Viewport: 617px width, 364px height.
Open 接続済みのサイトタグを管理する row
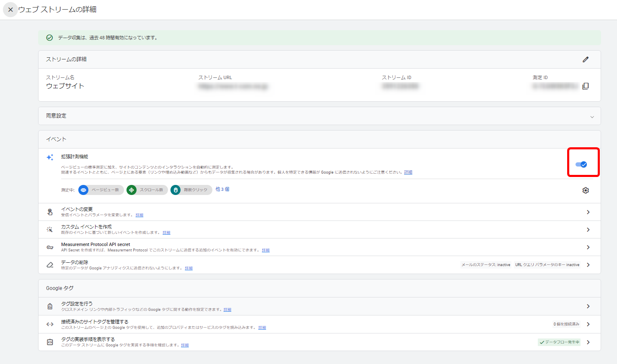coord(320,324)
